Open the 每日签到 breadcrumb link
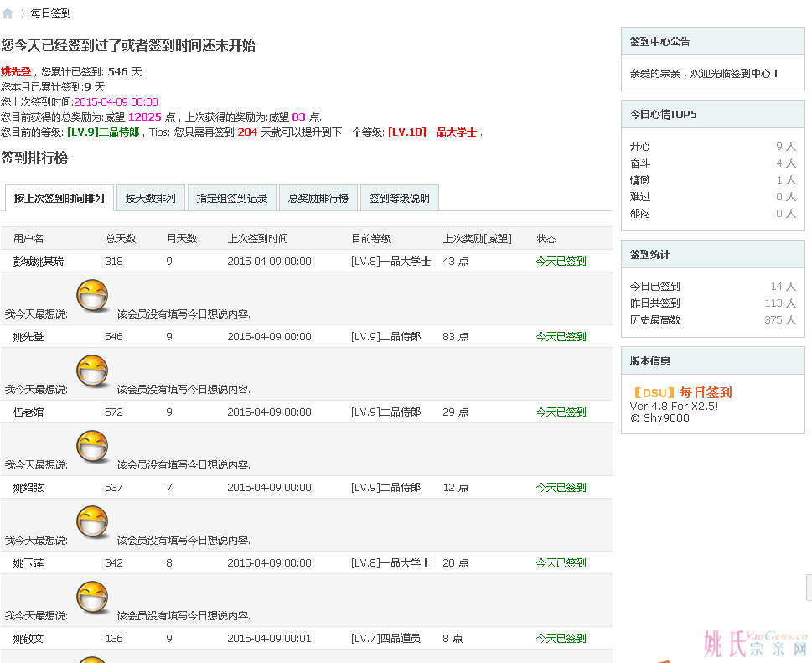Image resolution: width=812 pixels, height=663 pixels. (50, 13)
